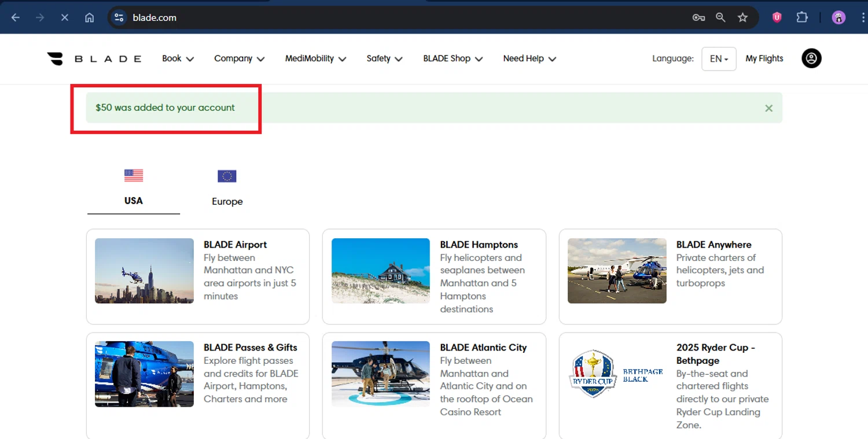Open the red shield extension icon
Viewport: 868px width, 439px height.
[x=777, y=17]
